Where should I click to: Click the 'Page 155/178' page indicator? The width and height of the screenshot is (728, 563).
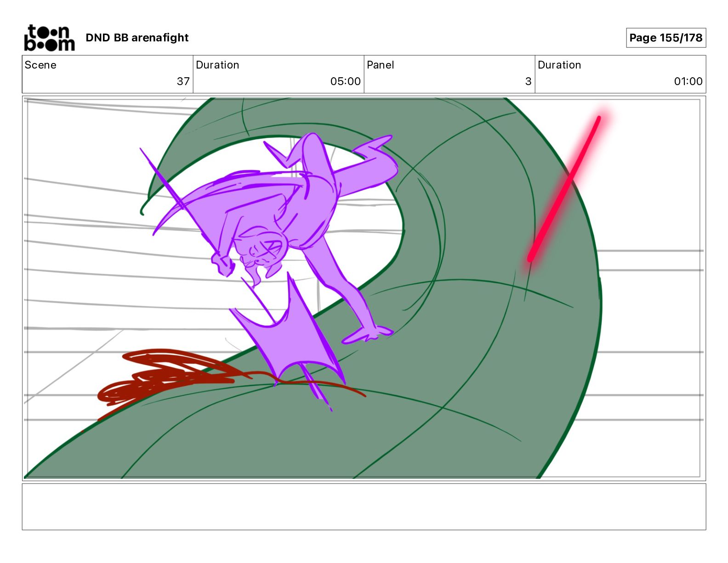pyautogui.click(x=666, y=38)
